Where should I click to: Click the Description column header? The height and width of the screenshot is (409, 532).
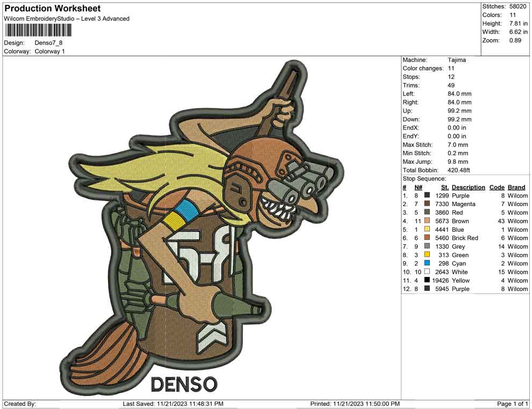click(x=468, y=187)
